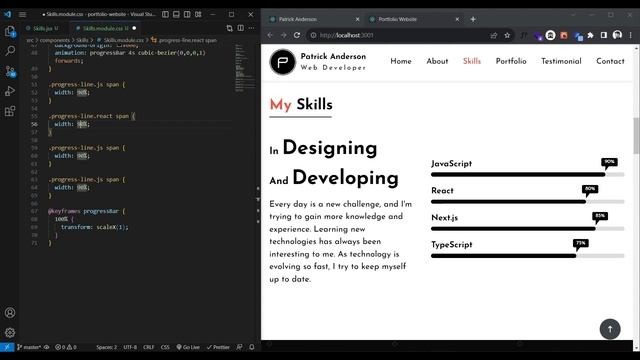Screen dimensions: 640x360
Task: Change line ending via 'CRLF'
Action: [149, 347]
